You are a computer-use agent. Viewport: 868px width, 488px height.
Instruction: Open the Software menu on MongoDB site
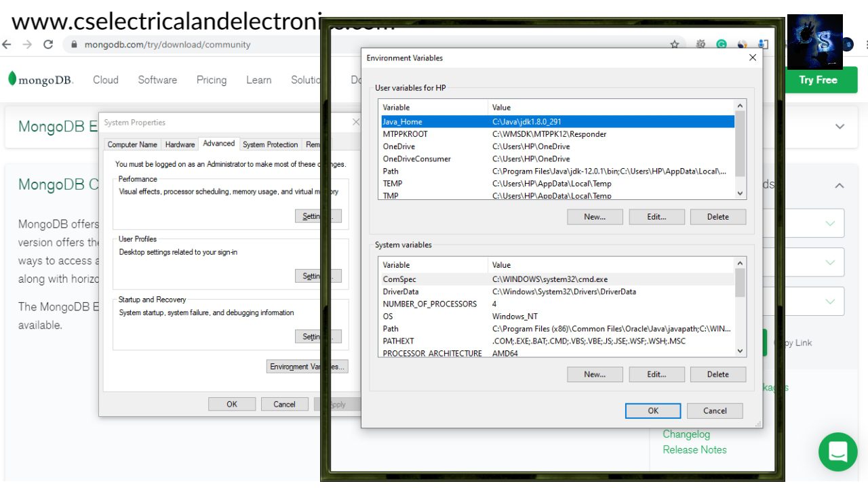tap(157, 80)
